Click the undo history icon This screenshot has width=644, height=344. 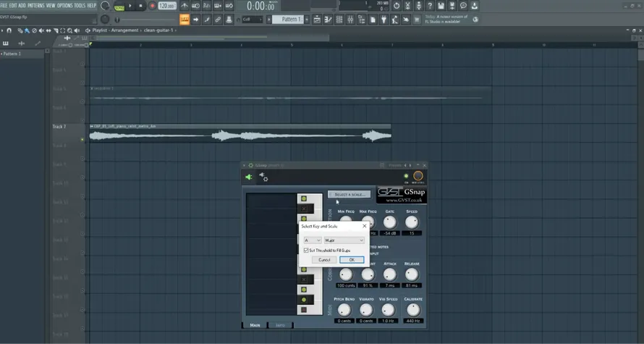click(x=397, y=6)
